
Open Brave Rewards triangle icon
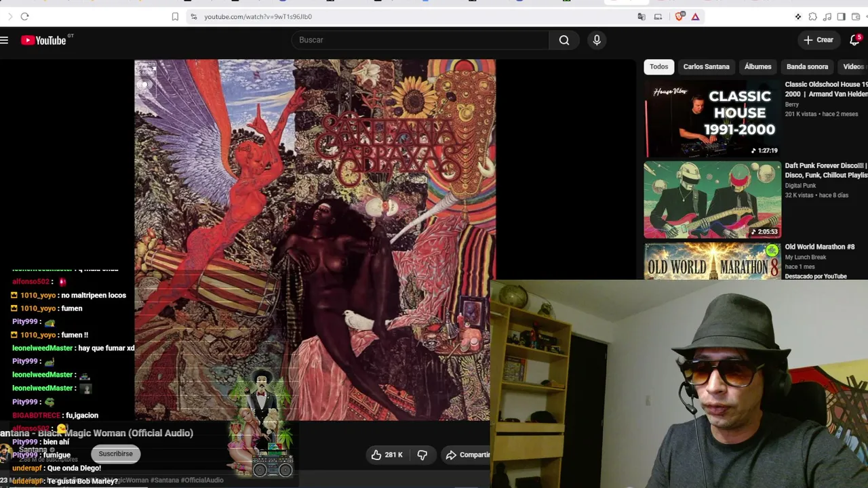click(x=695, y=16)
